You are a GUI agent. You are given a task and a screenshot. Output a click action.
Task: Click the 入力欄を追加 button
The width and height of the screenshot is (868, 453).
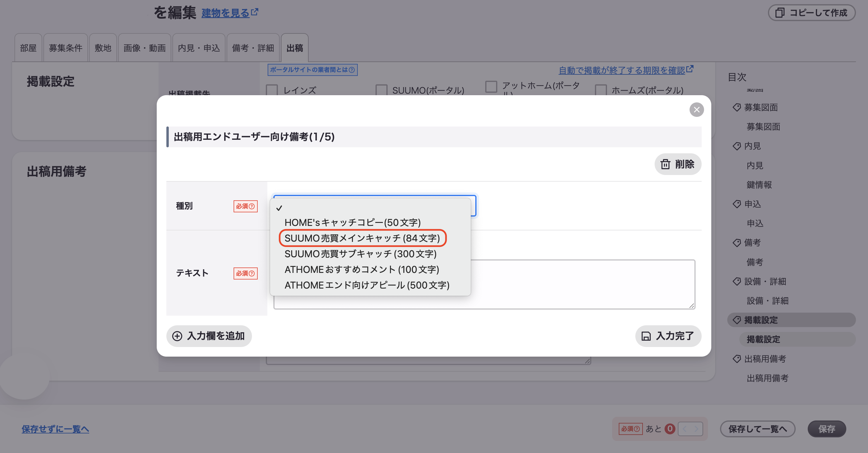point(209,336)
